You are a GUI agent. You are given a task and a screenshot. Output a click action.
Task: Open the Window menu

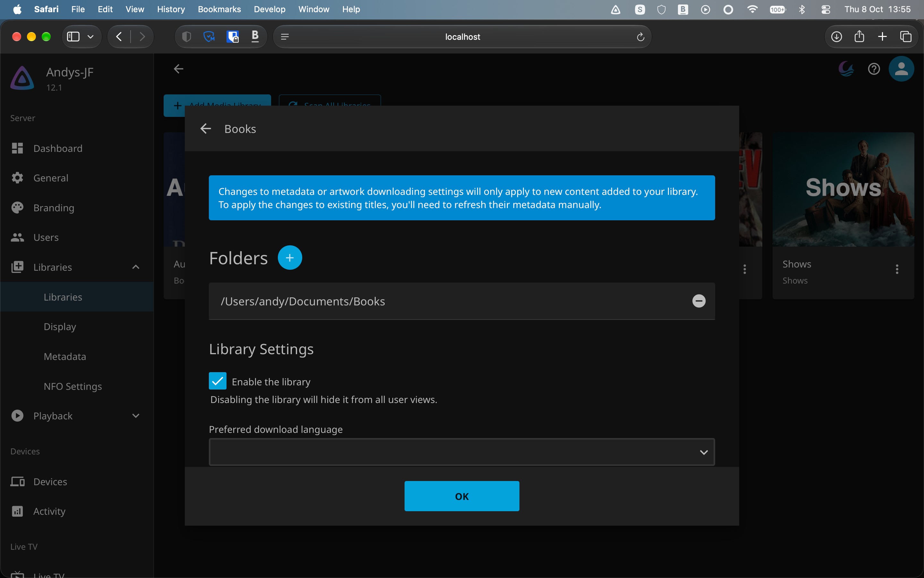313,10
